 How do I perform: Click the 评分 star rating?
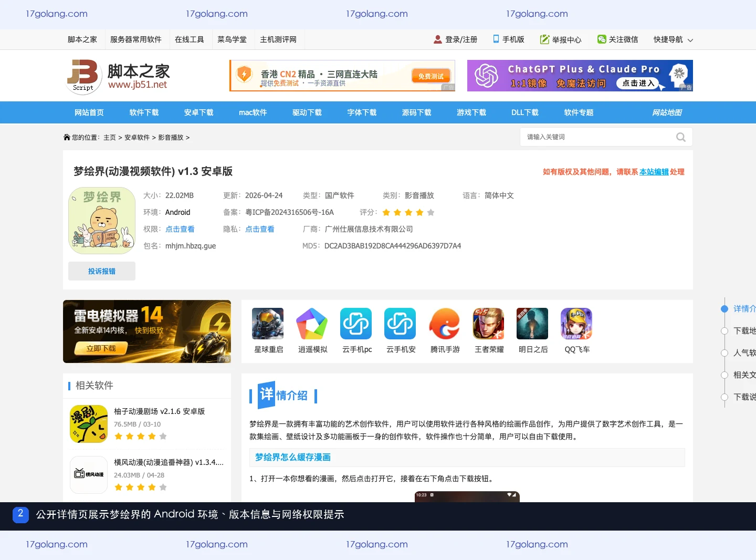pyautogui.click(x=408, y=212)
